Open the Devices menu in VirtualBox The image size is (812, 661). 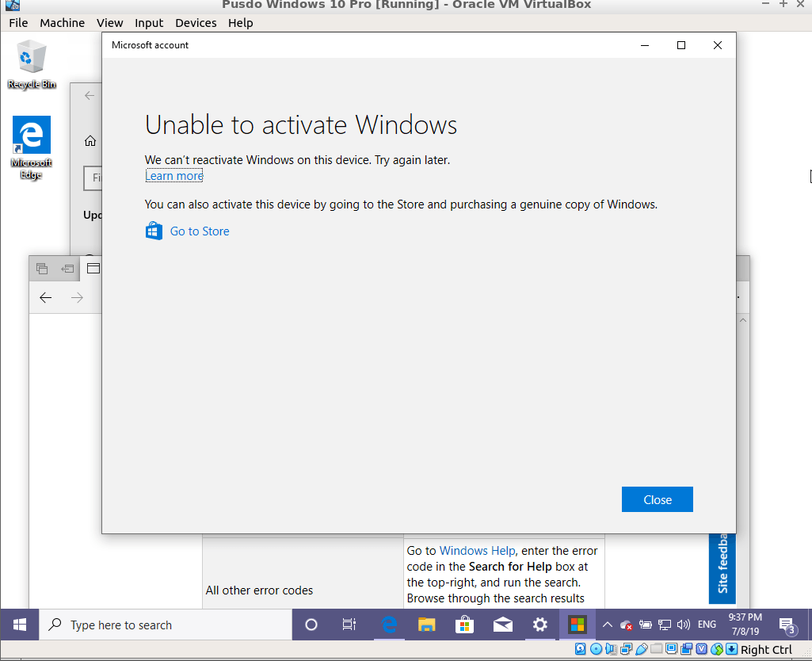pyautogui.click(x=196, y=23)
